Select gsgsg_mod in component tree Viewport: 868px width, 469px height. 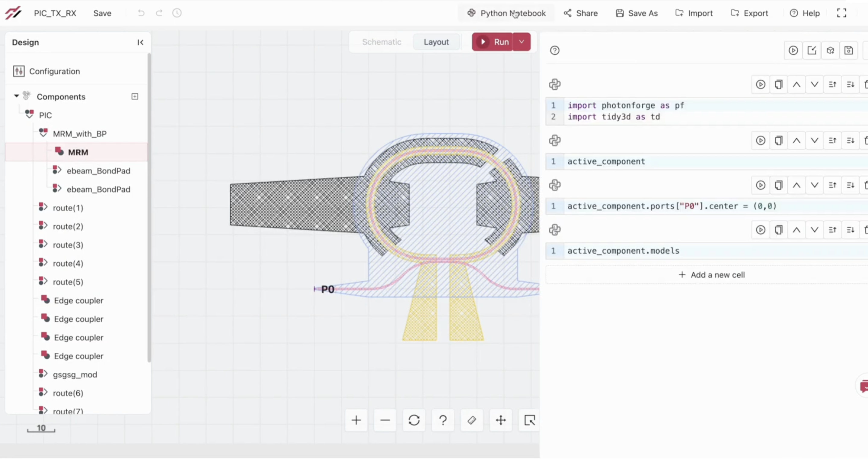pyautogui.click(x=75, y=374)
